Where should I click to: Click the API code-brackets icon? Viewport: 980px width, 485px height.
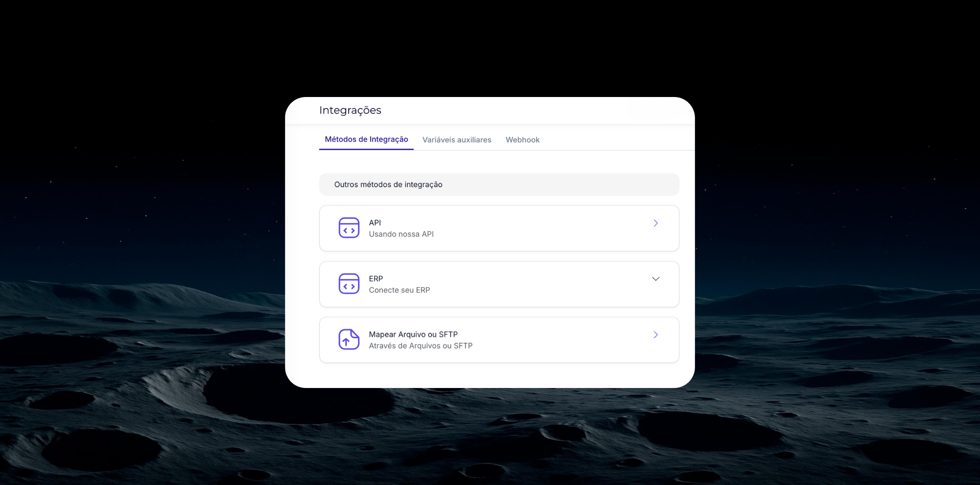click(x=349, y=228)
